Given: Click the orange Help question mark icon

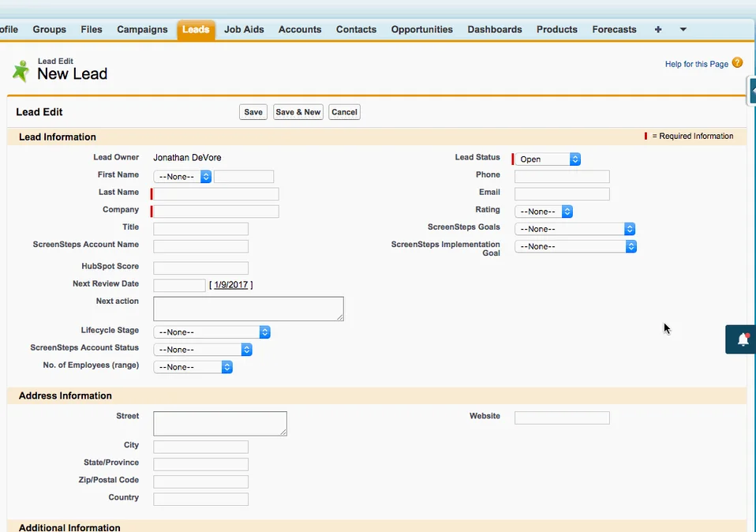Looking at the screenshot, I should coord(737,62).
